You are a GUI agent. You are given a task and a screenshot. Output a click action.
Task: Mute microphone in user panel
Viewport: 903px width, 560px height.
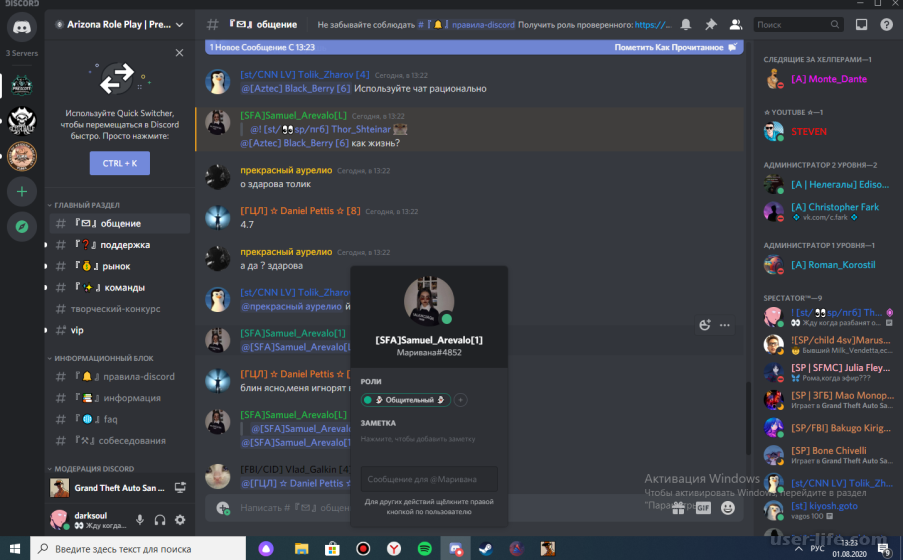pos(140,520)
